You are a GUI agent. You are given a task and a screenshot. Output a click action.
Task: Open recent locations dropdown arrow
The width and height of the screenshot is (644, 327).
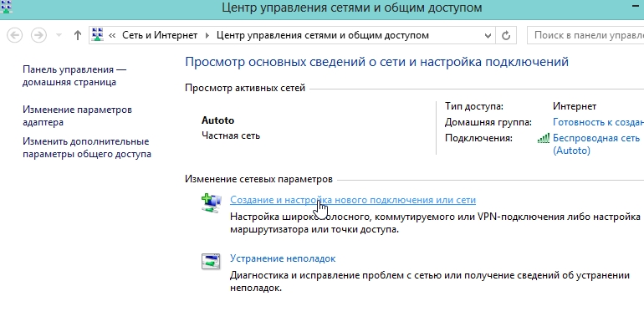tap(59, 35)
